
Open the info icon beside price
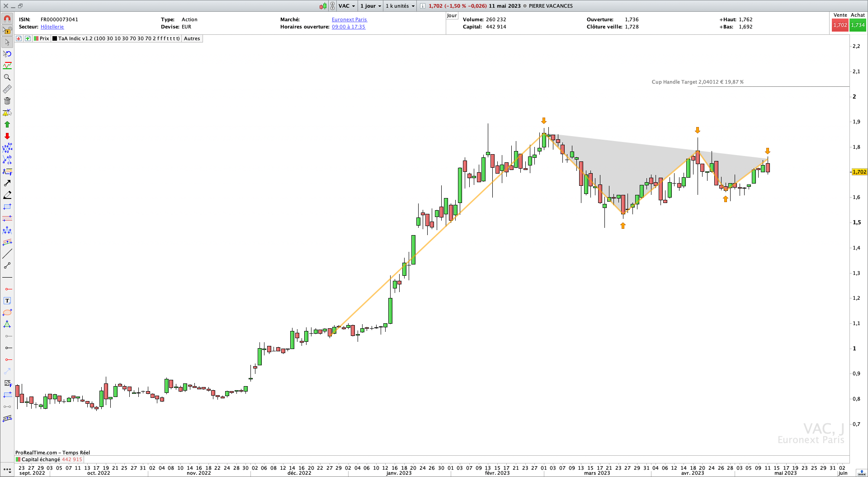pos(422,6)
